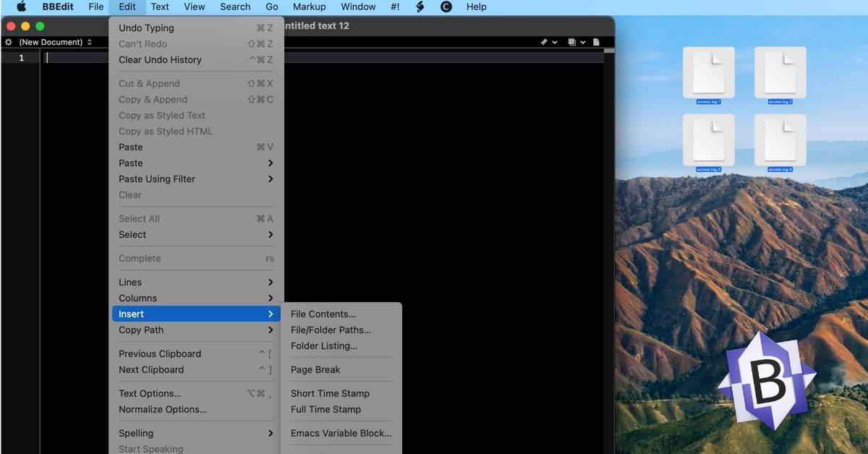The height and width of the screenshot is (454, 868).
Task: Click the pencil marker icon in the editor toolbar
Action: (544, 42)
